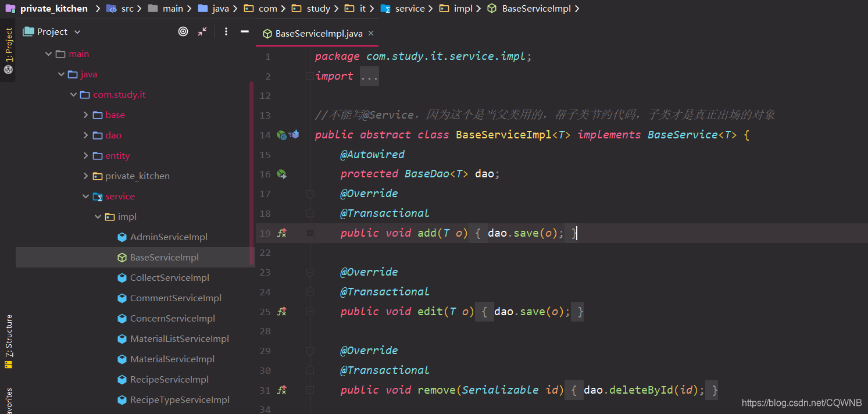The width and height of the screenshot is (868, 414).
Task: Expand the folded add method body
Action: pyautogui.click(x=310, y=233)
